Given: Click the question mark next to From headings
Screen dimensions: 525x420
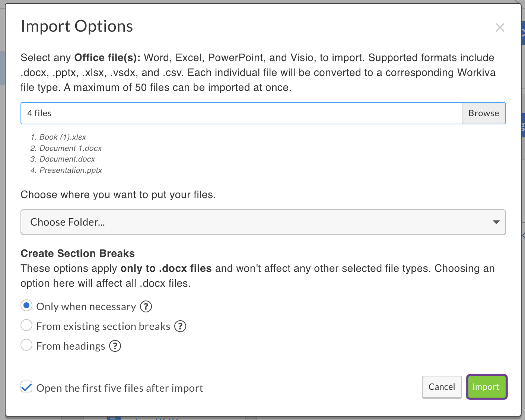Looking at the screenshot, I should pyautogui.click(x=115, y=346).
